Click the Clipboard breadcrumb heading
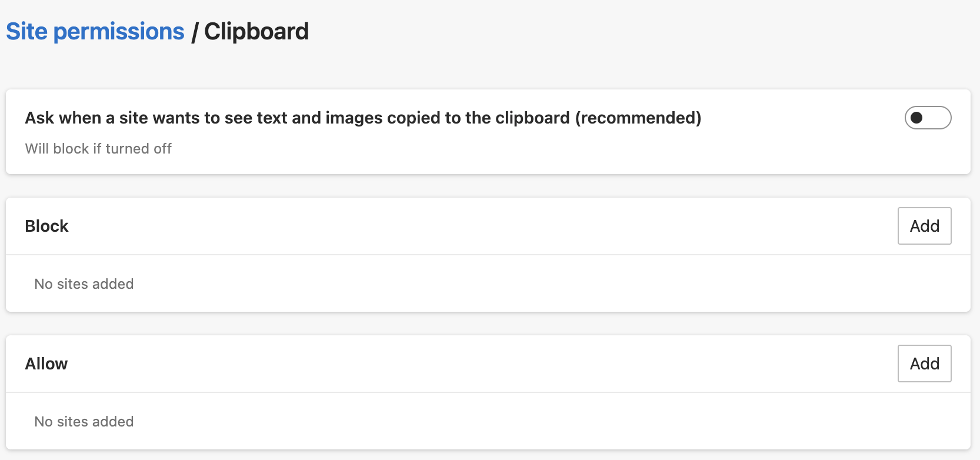 (256, 32)
